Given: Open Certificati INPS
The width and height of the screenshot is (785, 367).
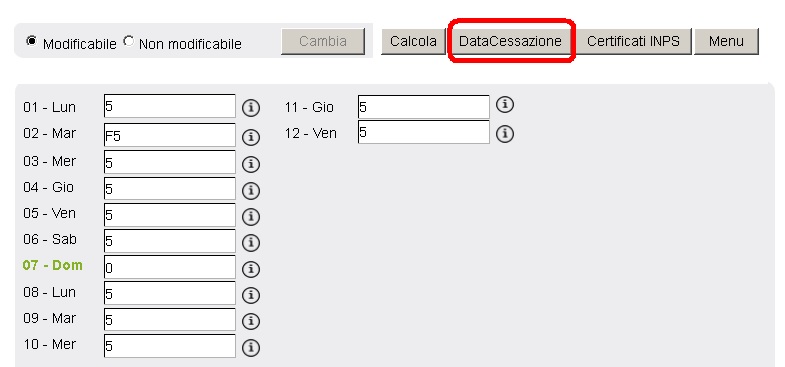Looking at the screenshot, I should [633, 41].
